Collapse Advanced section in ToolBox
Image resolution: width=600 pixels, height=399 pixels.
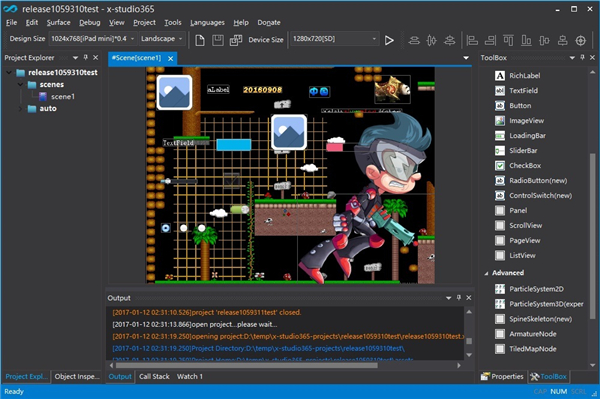coord(486,273)
